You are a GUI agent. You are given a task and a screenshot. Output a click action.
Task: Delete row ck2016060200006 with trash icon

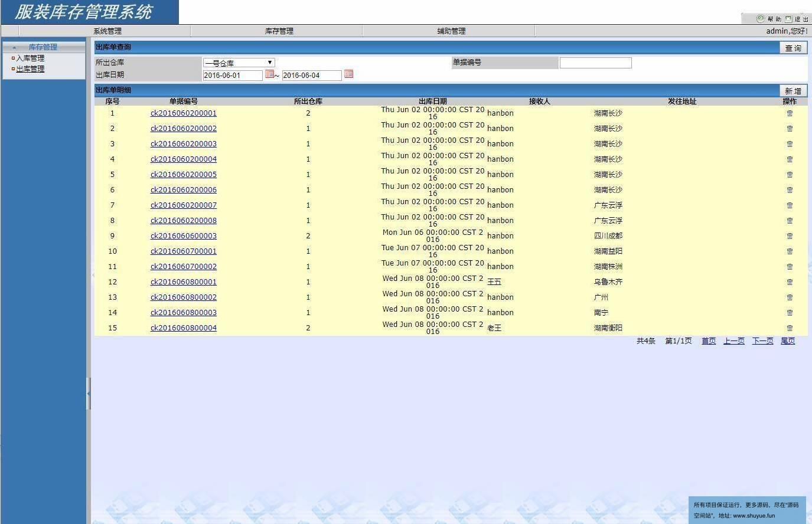[x=790, y=190]
